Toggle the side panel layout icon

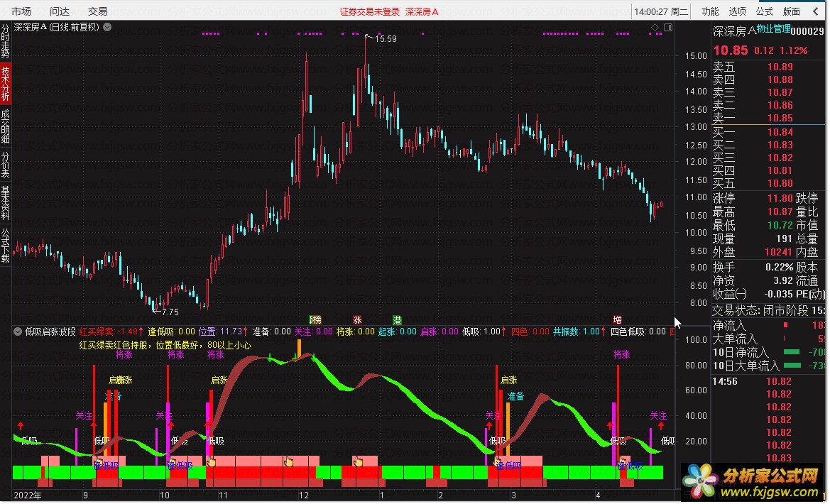click(668, 27)
